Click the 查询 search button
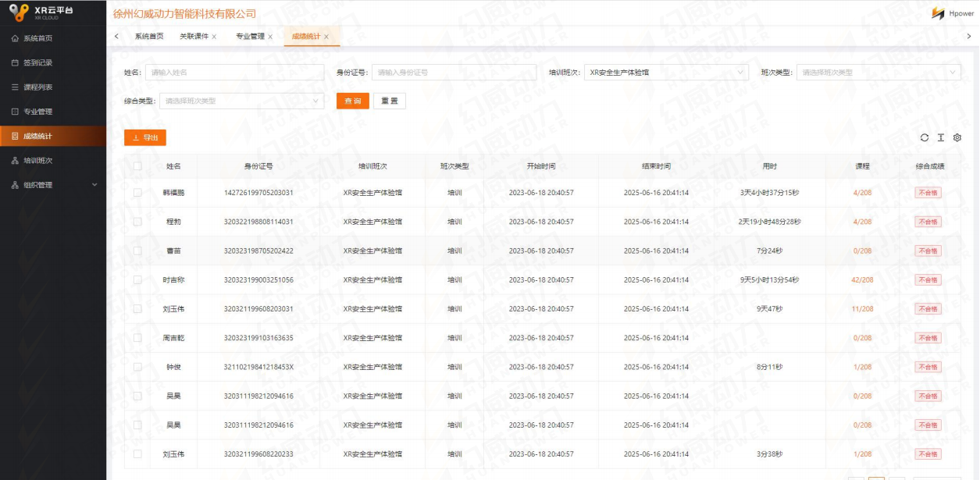The height and width of the screenshot is (480, 980). coord(352,101)
